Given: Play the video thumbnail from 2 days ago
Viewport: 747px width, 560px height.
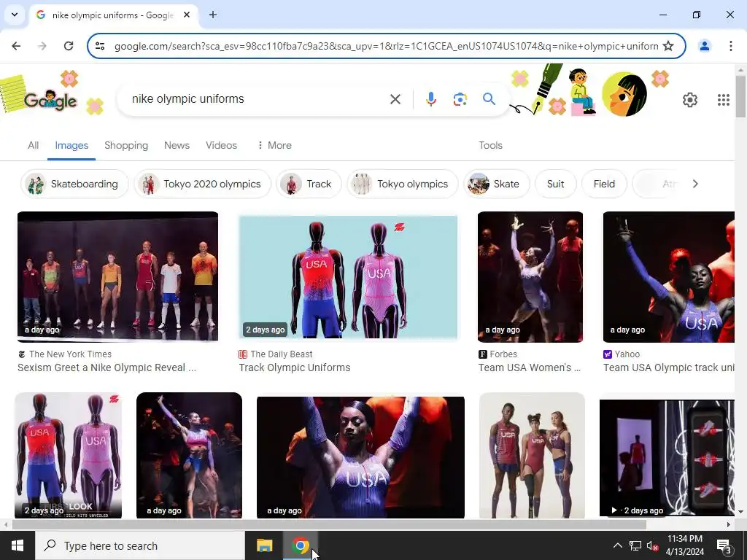Looking at the screenshot, I should (667, 458).
